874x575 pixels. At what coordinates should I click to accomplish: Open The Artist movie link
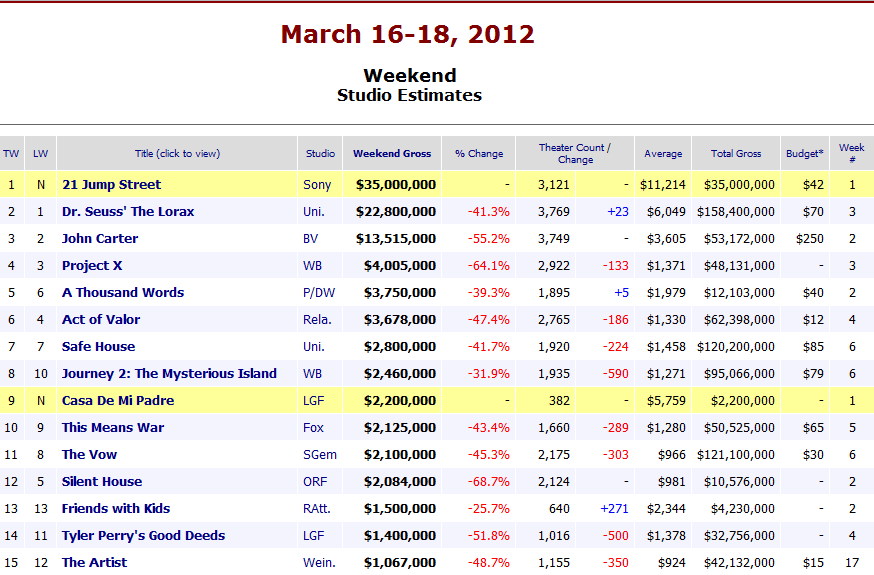click(95, 563)
